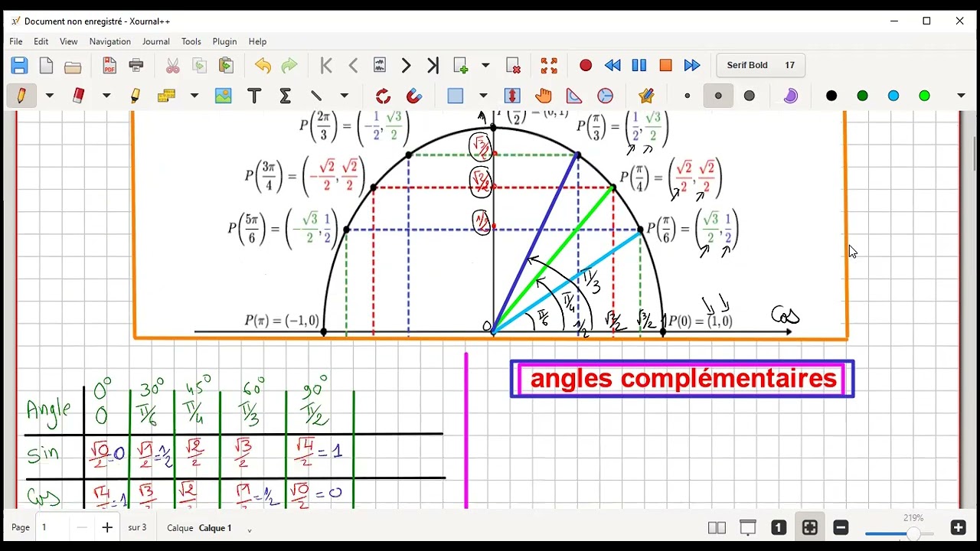This screenshot has width=980, height=551.
Task: Toggle the compass tool
Action: [605, 96]
